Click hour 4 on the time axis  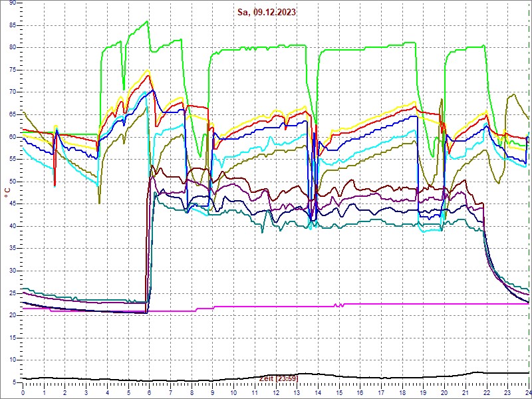tap(107, 392)
